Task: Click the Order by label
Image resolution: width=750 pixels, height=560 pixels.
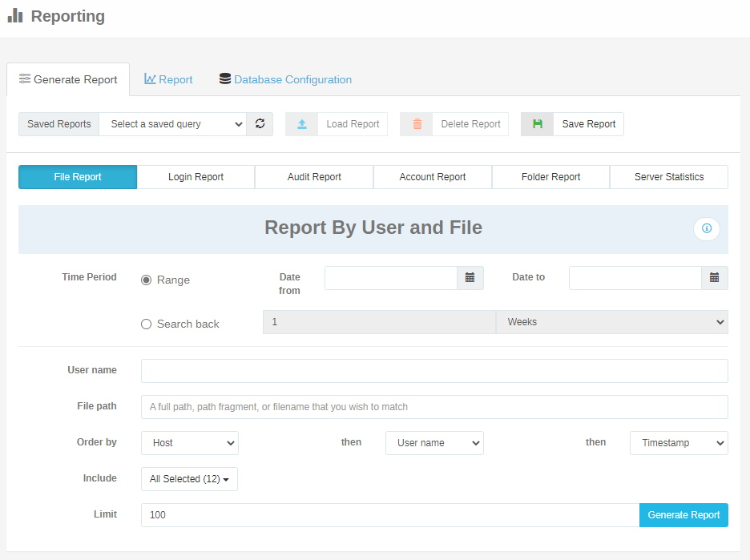Action: (97, 442)
